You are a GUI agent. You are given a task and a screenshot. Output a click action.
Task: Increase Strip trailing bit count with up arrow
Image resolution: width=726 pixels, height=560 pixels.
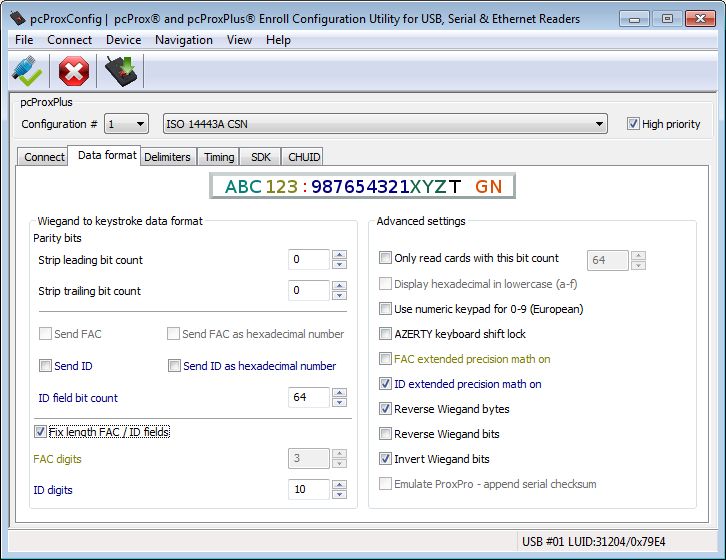coord(339,285)
